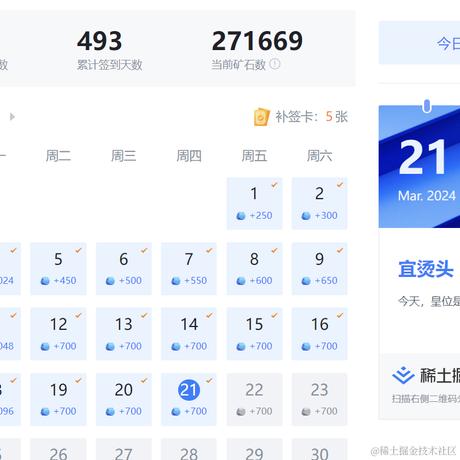Select calendar day 1

(x=254, y=204)
